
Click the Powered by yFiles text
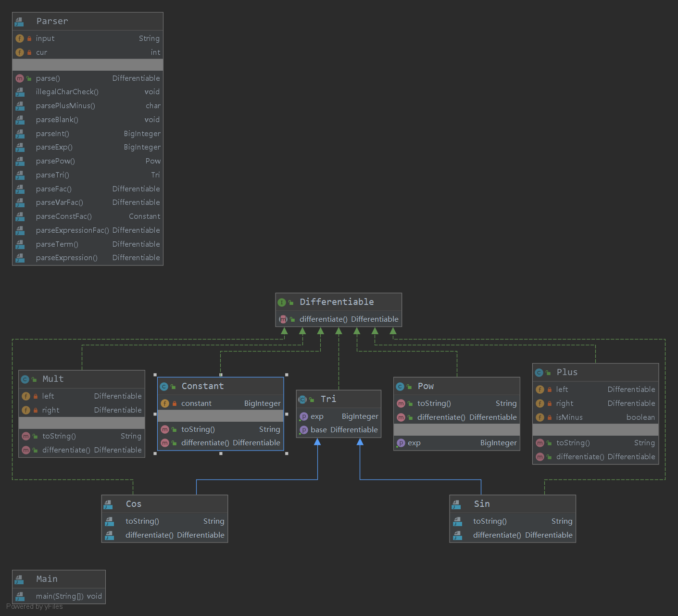pyautogui.click(x=35, y=607)
